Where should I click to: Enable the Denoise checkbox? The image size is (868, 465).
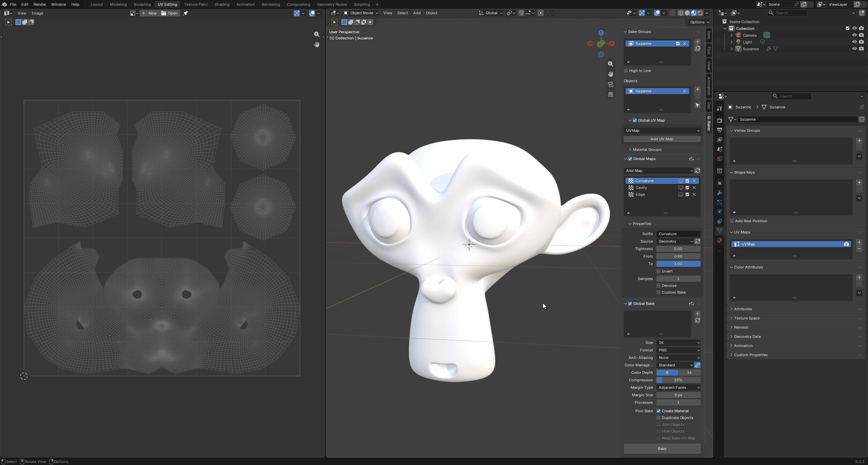click(x=658, y=286)
